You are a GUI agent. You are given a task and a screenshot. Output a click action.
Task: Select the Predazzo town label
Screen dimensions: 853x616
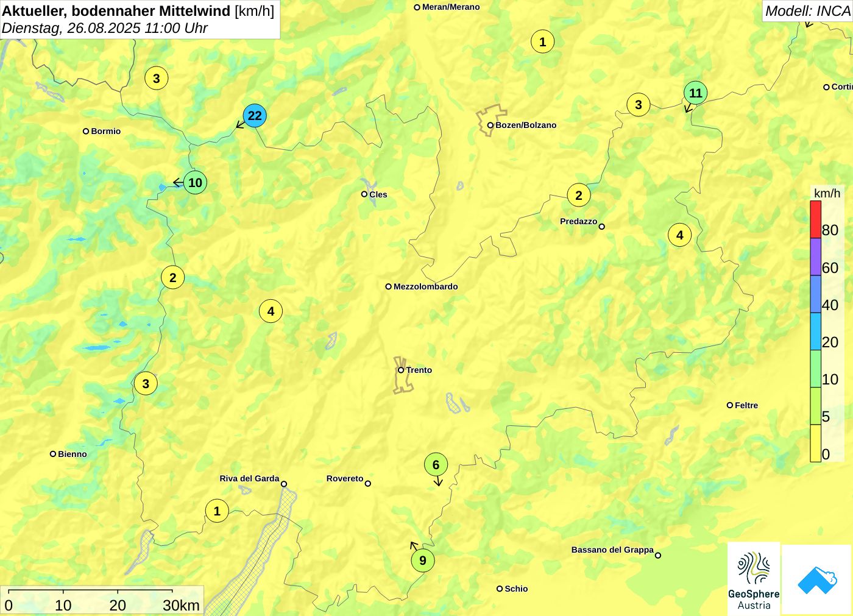(579, 221)
